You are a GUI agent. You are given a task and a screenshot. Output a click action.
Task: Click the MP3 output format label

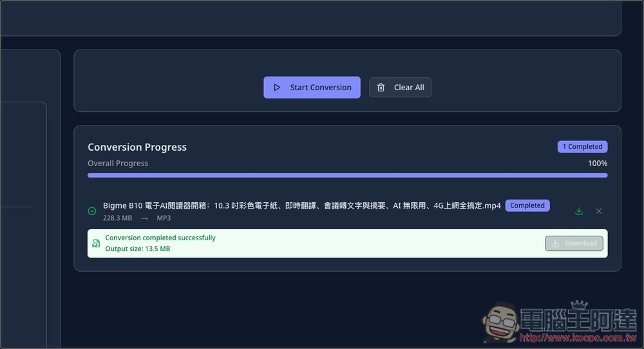164,218
